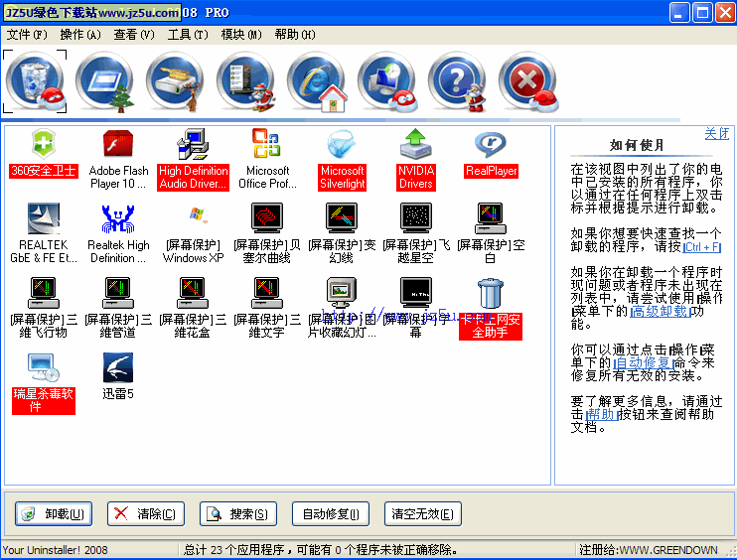This screenshot has width=737, height=560.
Task: Open the 操作(A) menu
Action: click(x=80, y=35)
